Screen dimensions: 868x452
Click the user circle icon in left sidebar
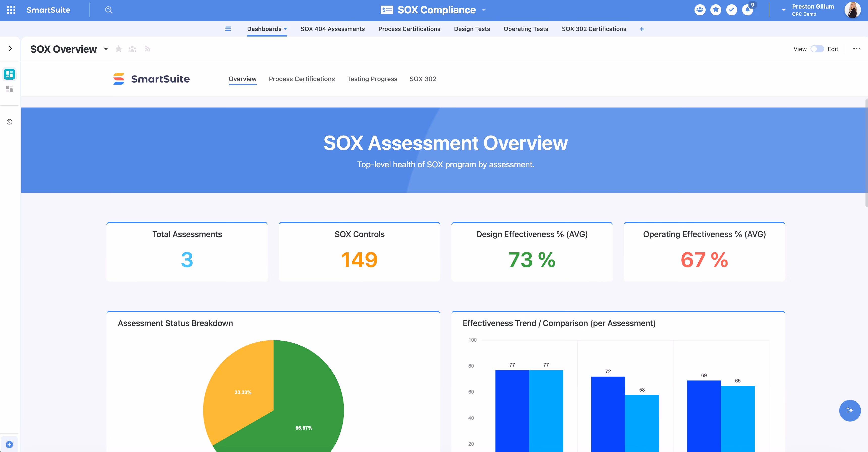tap(9, 122)
